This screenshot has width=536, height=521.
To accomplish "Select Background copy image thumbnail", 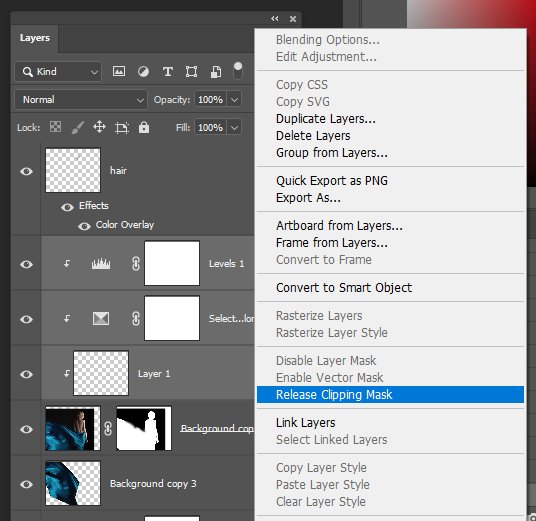I will tap(73, 428).
